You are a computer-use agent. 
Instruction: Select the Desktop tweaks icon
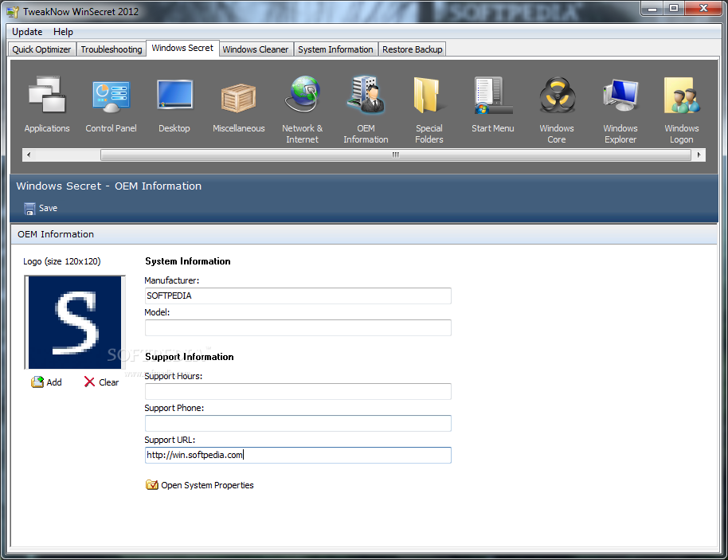[x=174, y=95]
